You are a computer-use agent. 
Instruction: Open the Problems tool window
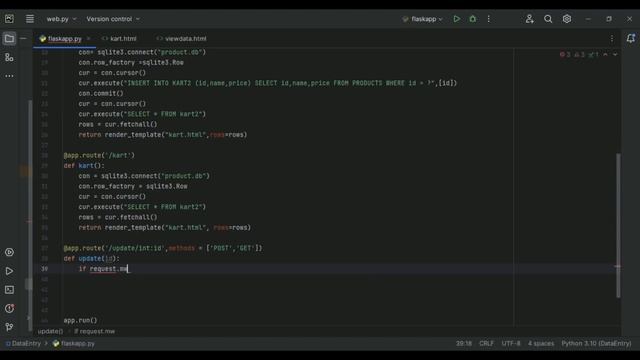(x=9, y=309)
